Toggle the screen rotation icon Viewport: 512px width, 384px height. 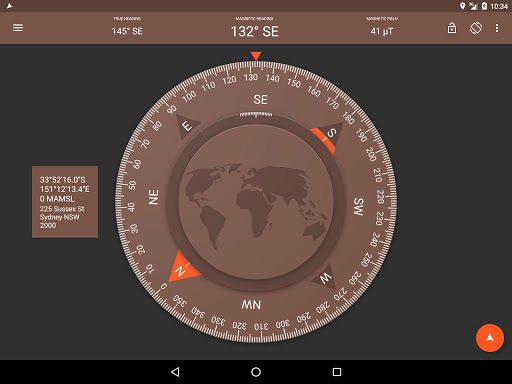pos(476,28)
